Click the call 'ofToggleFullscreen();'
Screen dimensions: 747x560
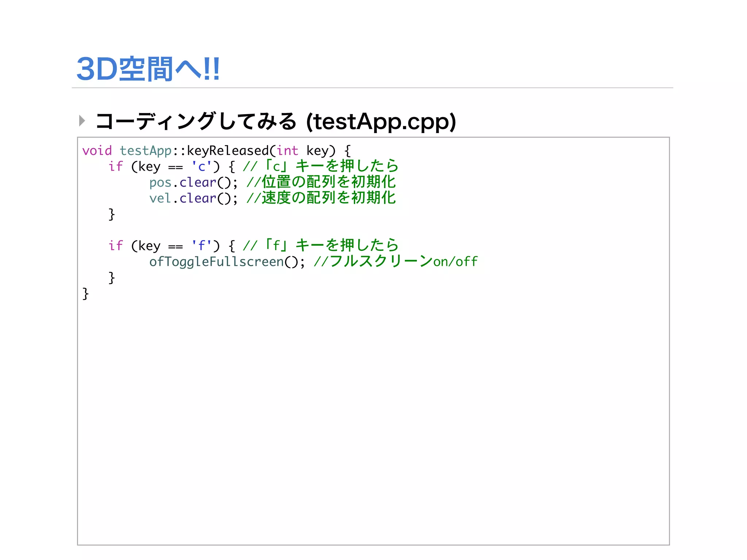click(x=227, y=262)
